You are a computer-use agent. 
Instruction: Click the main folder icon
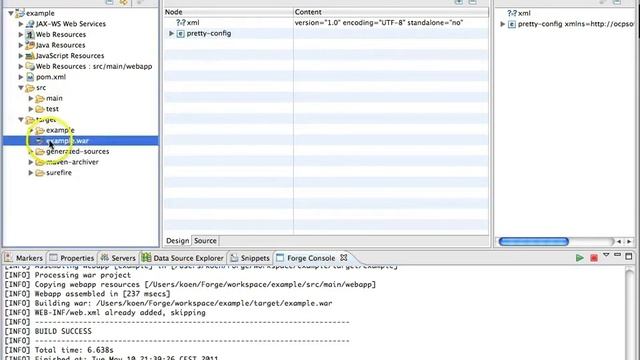(x=40, y=98)
